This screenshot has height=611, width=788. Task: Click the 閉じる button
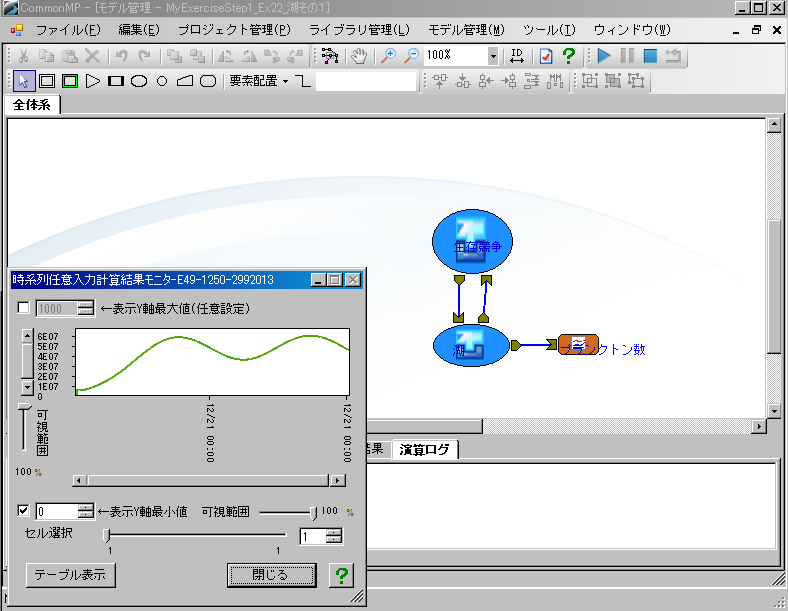coord(271,575)
